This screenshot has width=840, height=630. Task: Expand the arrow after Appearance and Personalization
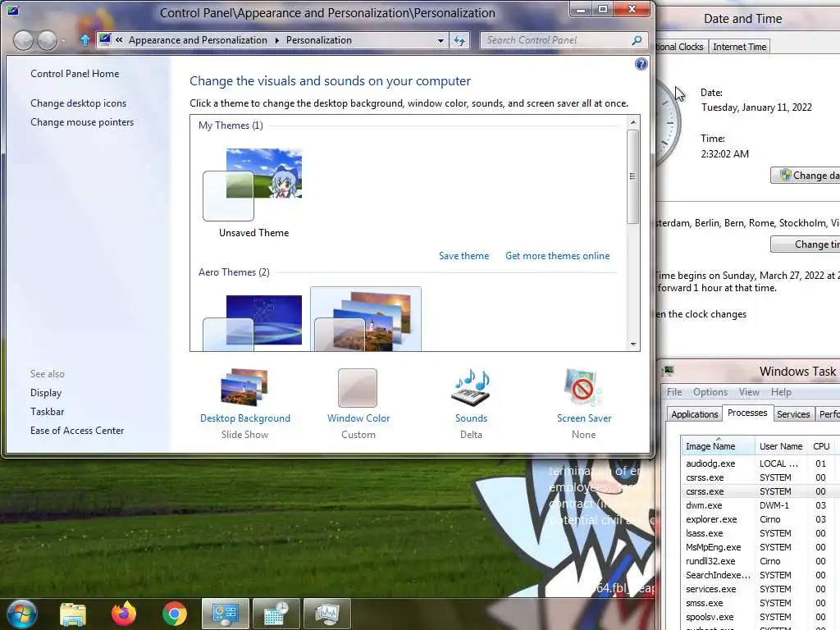pyautogui.click(x=277, y=40)
